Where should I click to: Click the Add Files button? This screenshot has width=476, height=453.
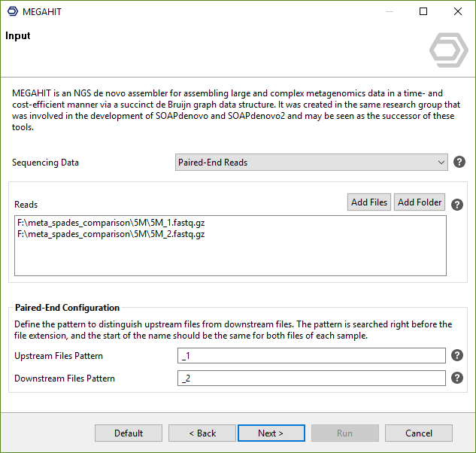click(369, 202)
